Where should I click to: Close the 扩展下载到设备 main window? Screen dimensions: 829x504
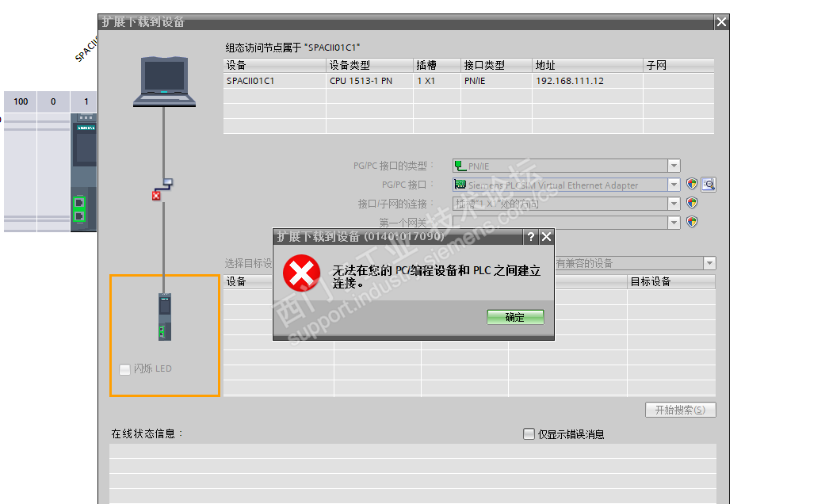pyautogui.click(x=721, y=21)
